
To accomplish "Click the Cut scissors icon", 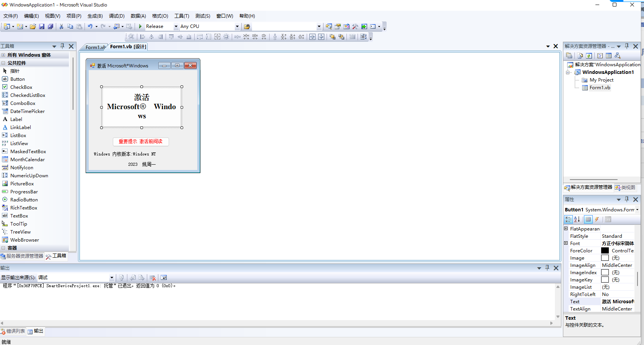I will pyautogui.click(x=61, y=26).
